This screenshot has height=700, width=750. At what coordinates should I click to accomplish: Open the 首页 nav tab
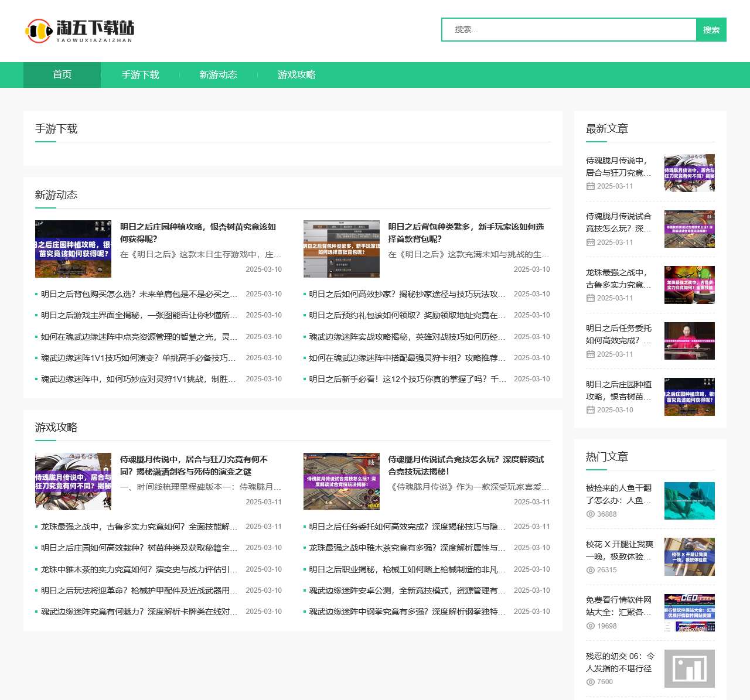click(x=62, y=75)
